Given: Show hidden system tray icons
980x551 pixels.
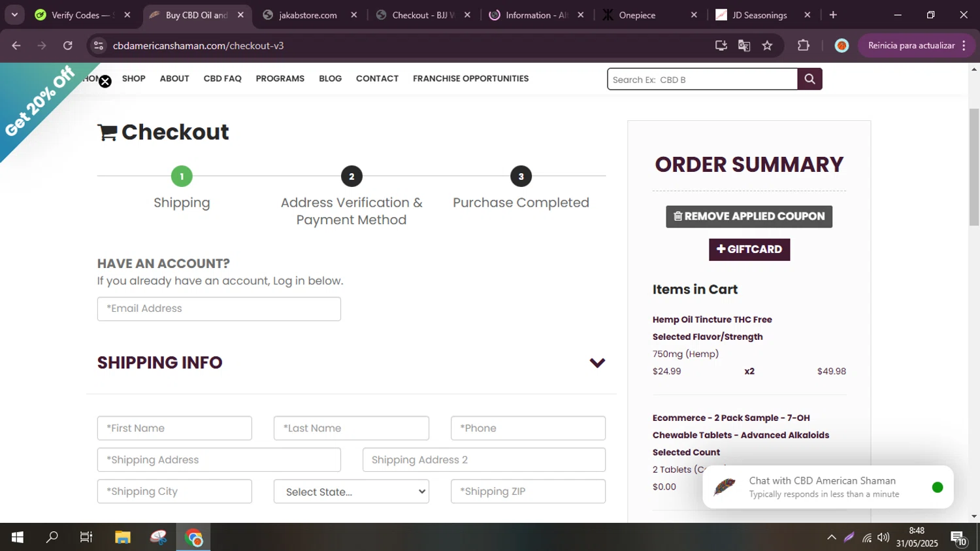Looking at the screenshot, I should 831,537.
